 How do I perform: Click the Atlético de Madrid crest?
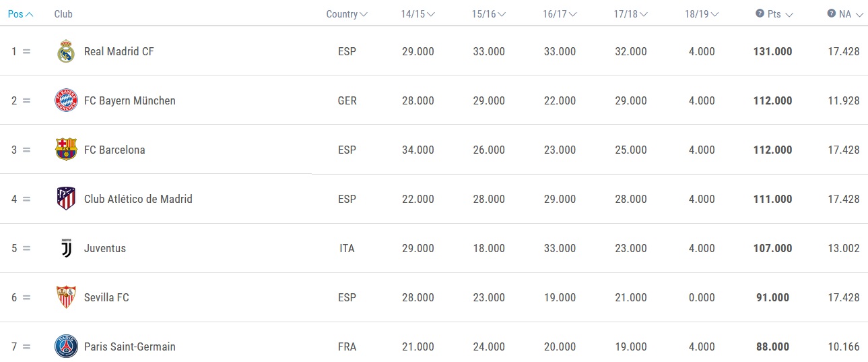66,199
